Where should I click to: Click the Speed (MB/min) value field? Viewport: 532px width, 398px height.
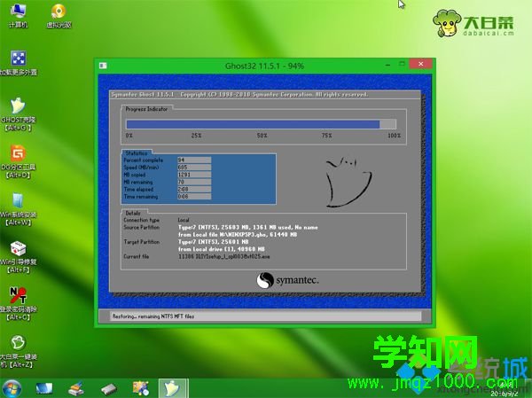194,168
